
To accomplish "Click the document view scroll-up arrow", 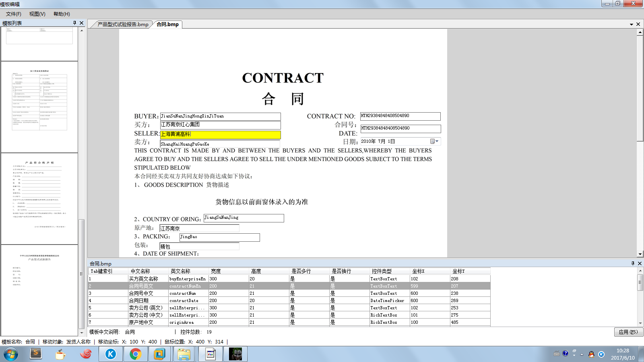I will 640,32.
